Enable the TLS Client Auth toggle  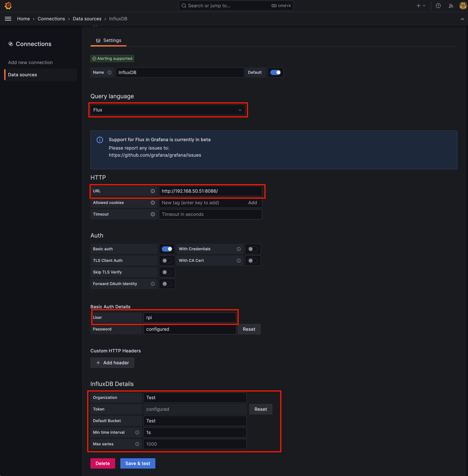point(167,261)
